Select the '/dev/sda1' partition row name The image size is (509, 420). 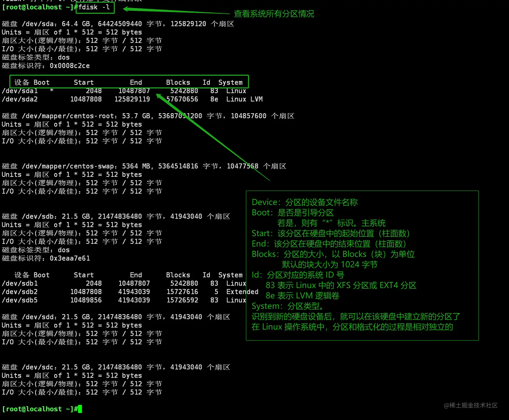(x=20, y=91)
